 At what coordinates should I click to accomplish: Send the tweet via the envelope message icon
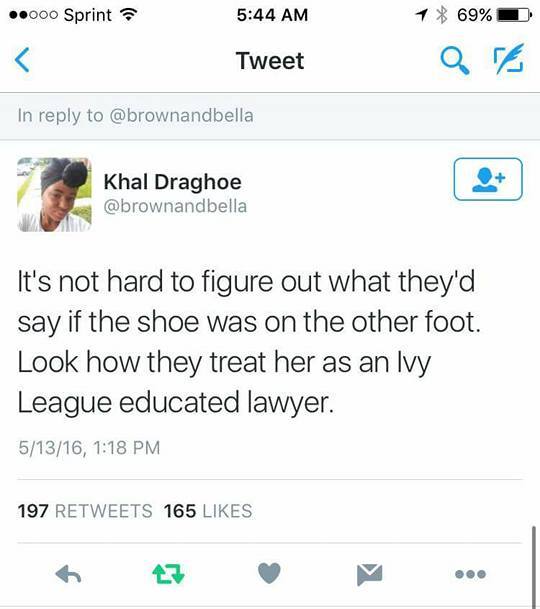coord(369,574)
